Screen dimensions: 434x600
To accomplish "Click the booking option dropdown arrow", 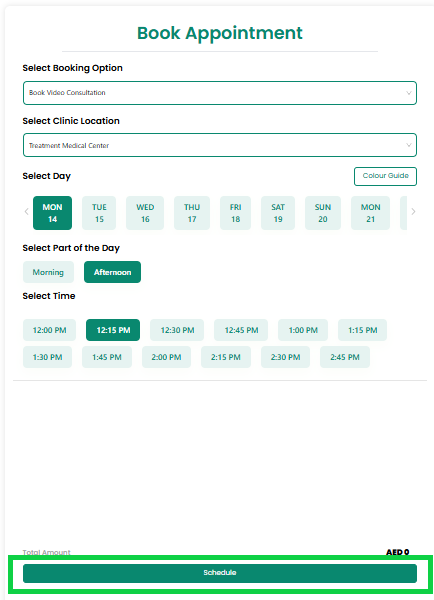I will (409, 93).
